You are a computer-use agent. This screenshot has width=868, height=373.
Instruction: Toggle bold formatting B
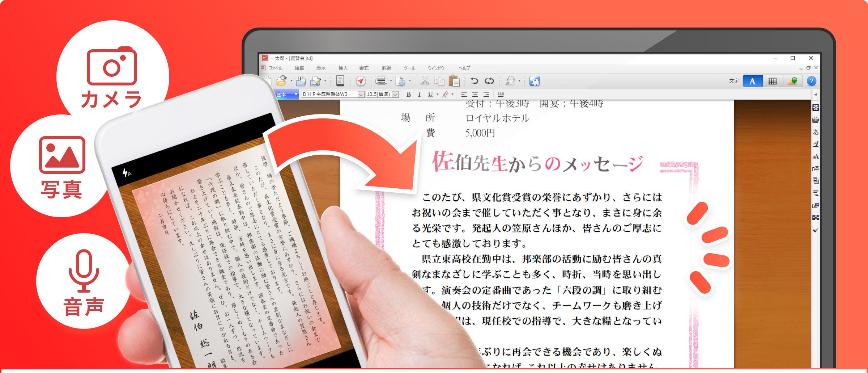pos(408,95)
